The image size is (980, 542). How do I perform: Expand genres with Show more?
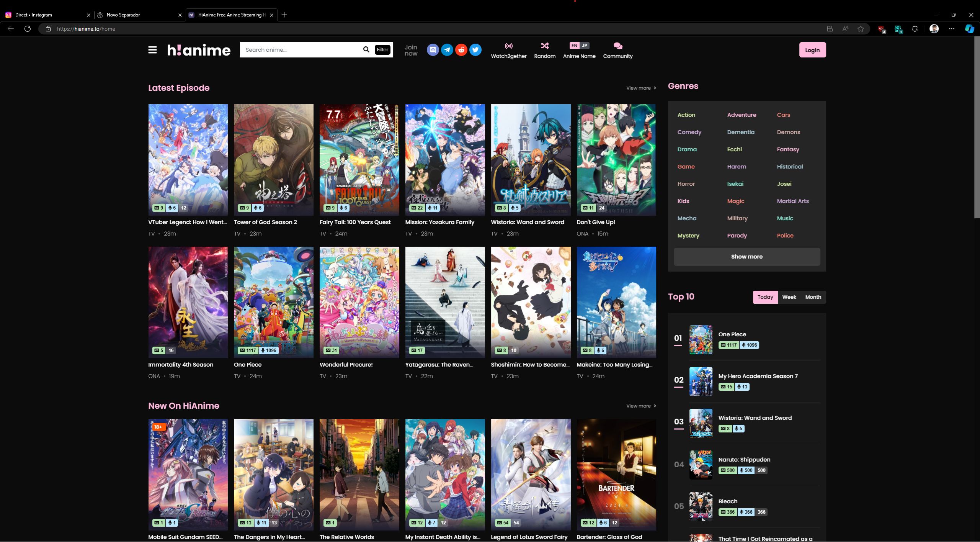click(746, 257)
